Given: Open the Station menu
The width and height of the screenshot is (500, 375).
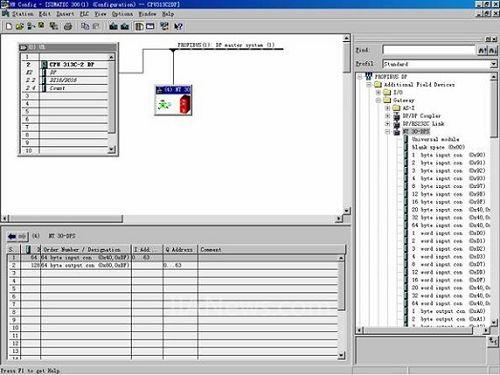Looking at the screenshot, I should (x=23, y=14).
